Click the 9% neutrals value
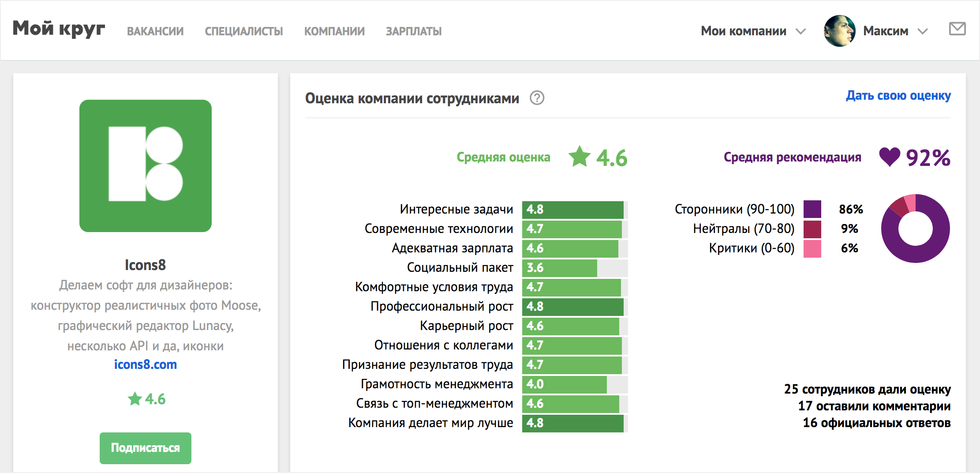 pos(849,229)
